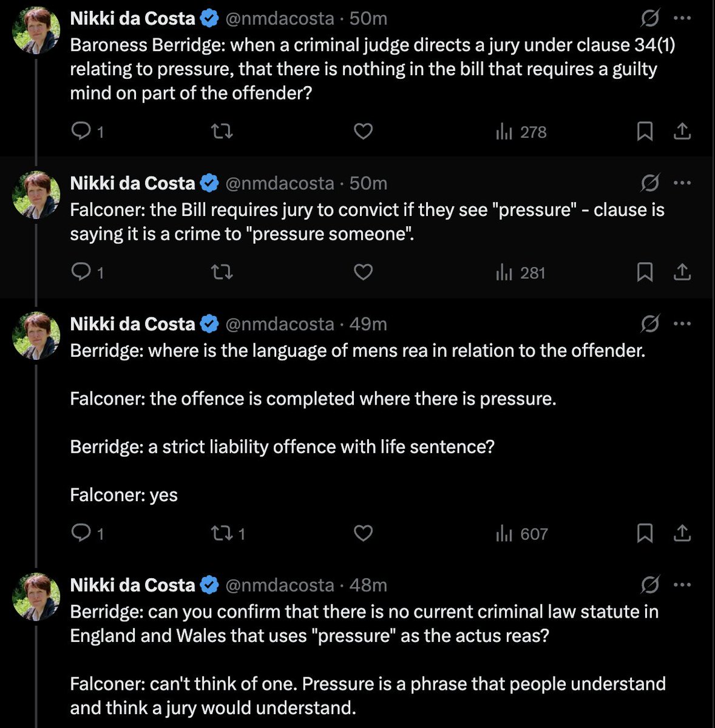
Task: Bookmark the strict liability tweet
Action: (644, 533)
